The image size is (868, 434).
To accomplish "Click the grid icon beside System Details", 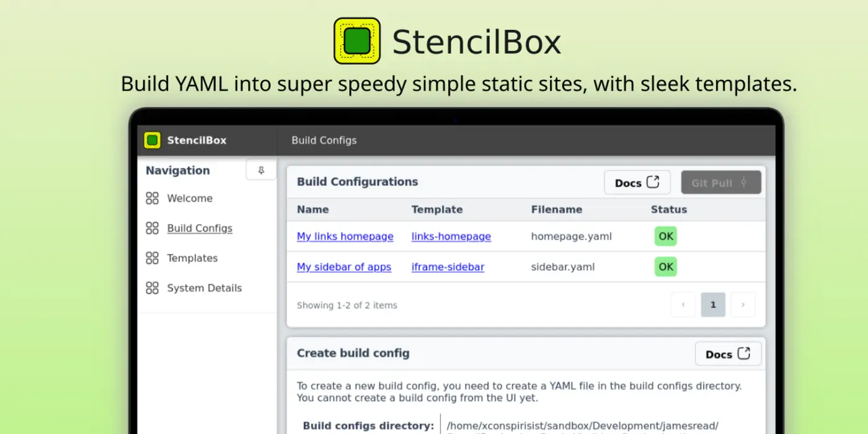I will [152, 288].
